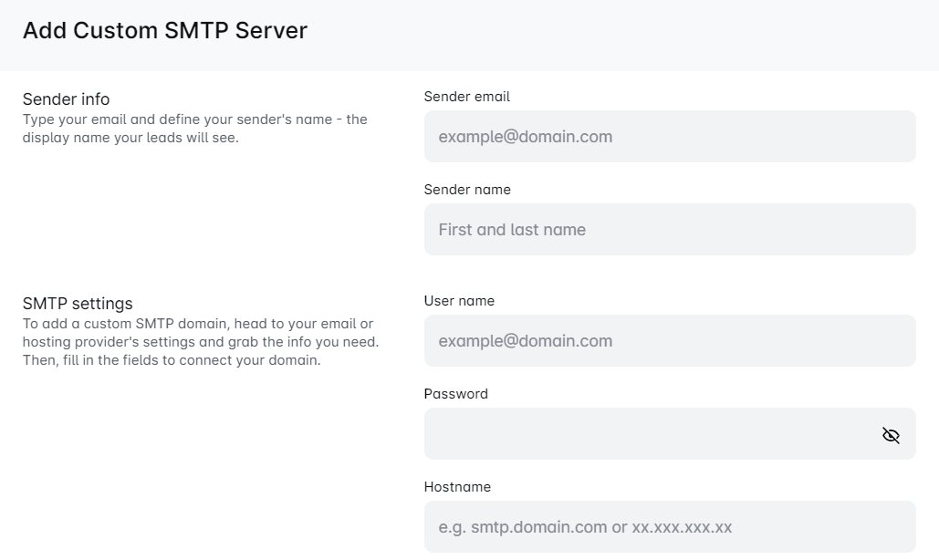Click the Password field label

[x=455, y=394]
